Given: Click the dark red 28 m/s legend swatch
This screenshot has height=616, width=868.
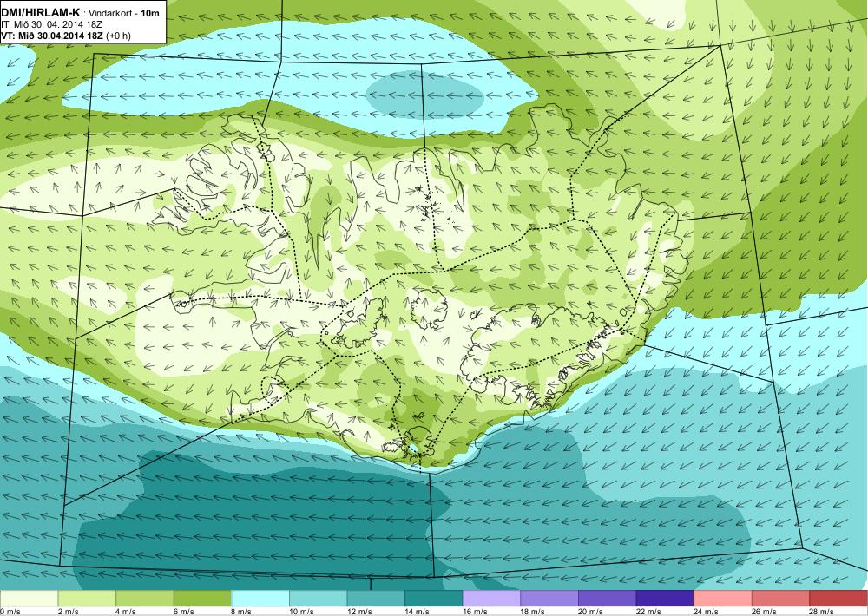Looking at the screenshot, I should (838, 599).
